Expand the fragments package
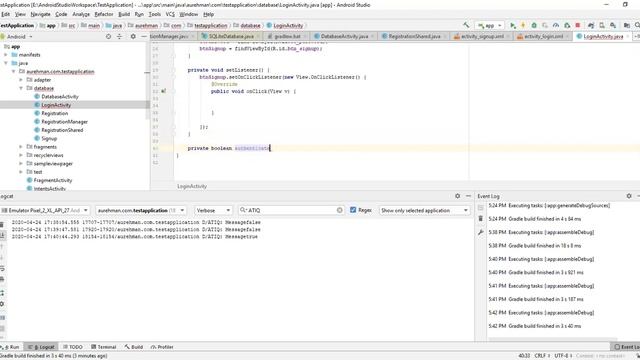 21,147
